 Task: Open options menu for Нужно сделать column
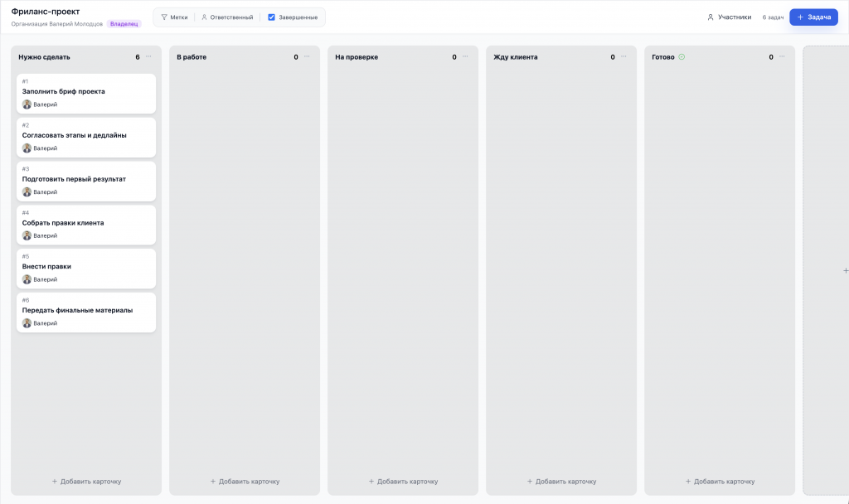tap(148, 57)
